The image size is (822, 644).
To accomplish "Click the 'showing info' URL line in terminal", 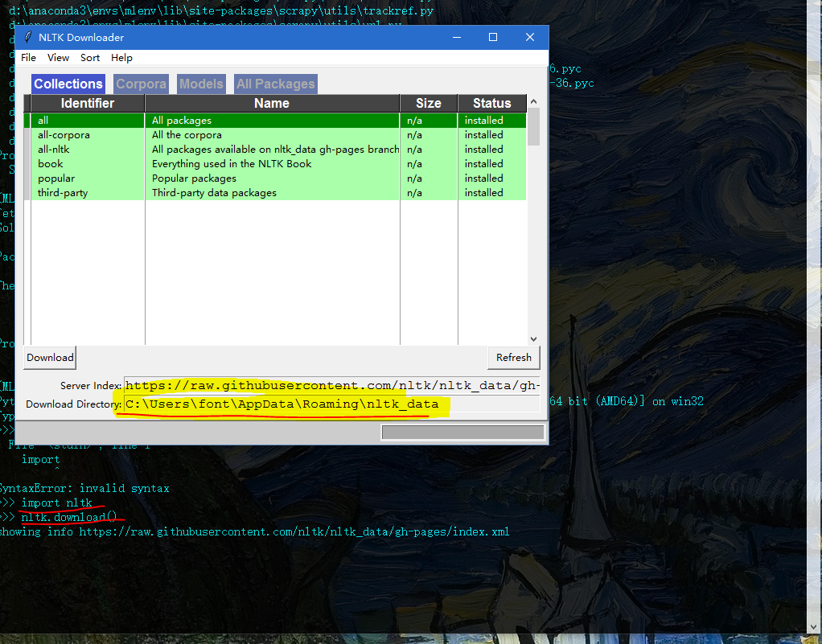I will point(254,532).
